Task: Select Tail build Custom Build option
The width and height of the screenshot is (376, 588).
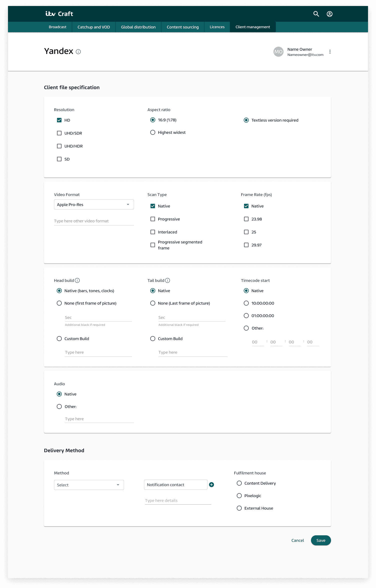Action: [x=153, y=339]
